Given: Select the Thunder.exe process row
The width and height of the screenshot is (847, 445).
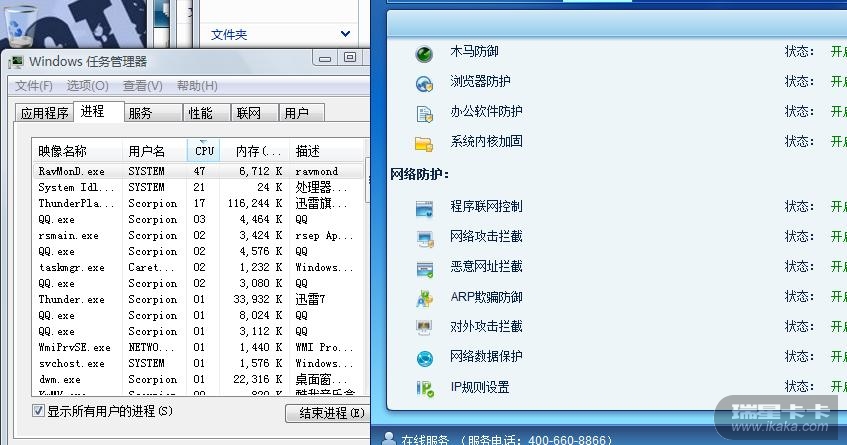Looking at the screenshot, I should click(x=199, y=299).
